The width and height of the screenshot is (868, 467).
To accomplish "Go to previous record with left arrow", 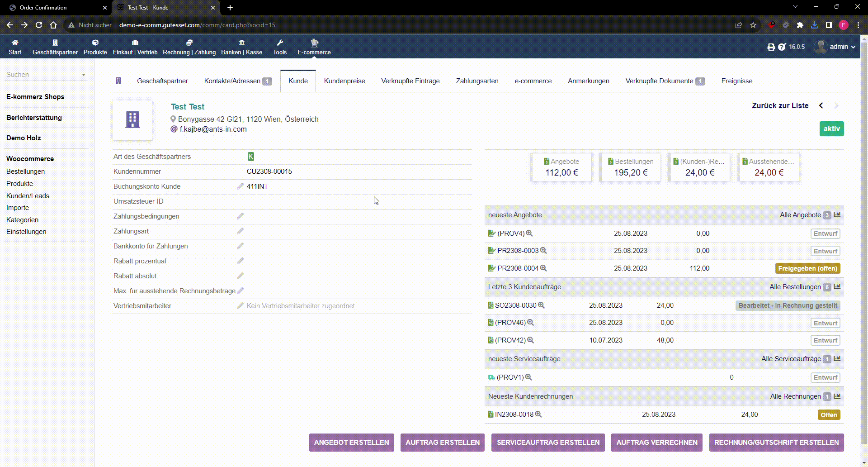I will pos(821,105).
